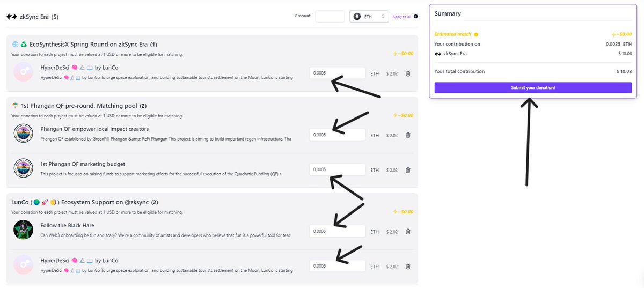Delete HyperDeSci from the EcoSynthesisX round
Screen dimensions: 644x288
click(x=408, y=73)
